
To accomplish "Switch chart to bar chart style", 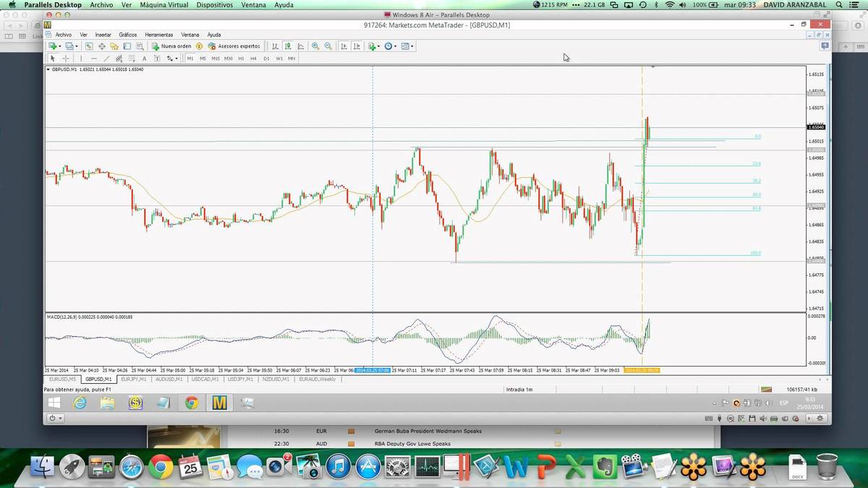I will coord(275,46).
